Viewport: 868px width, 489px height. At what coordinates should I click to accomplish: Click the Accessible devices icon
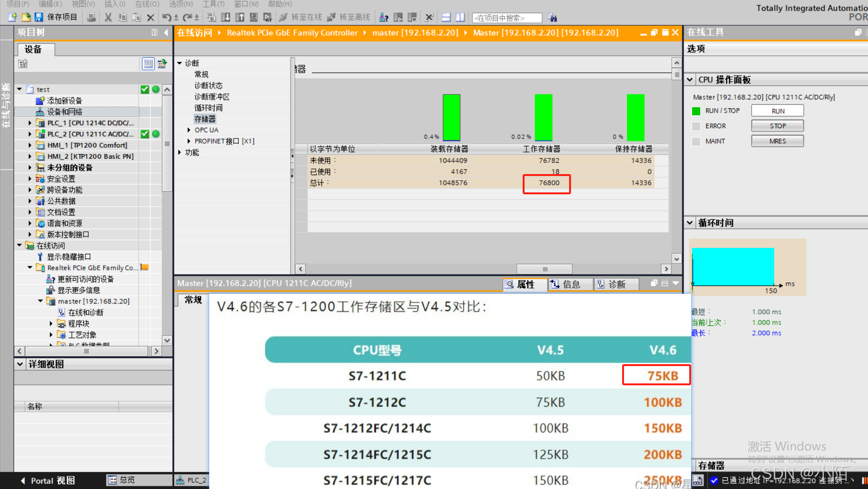point(384,17)
